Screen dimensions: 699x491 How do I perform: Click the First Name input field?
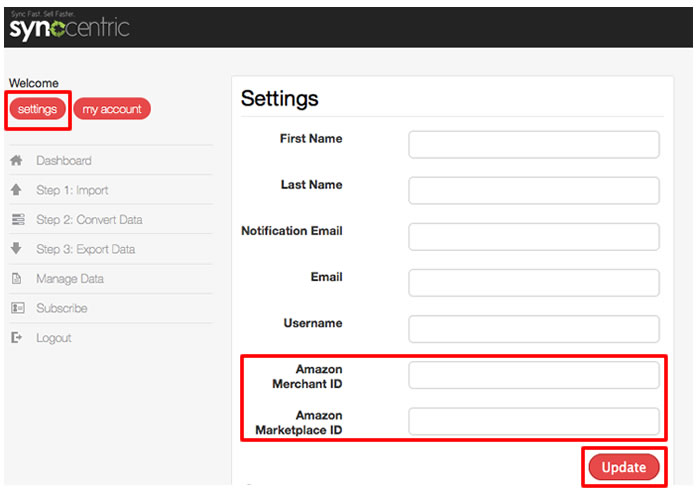point(534,144)
